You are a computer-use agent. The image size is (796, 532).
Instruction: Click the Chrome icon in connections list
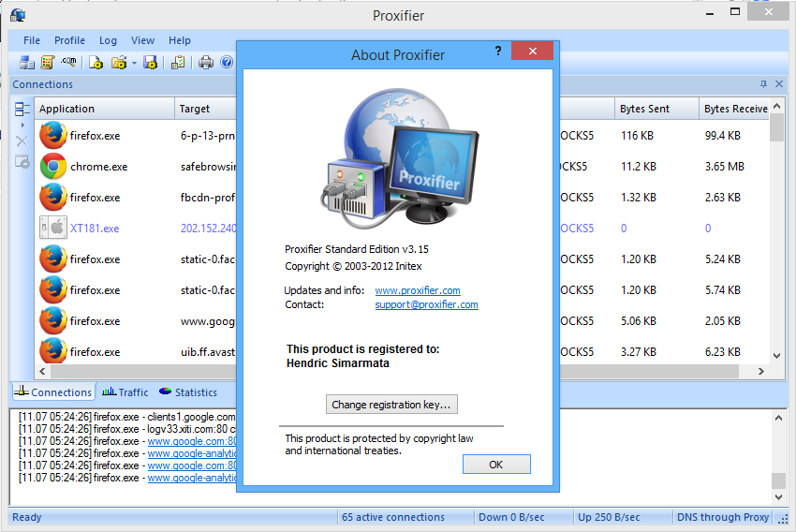point(53,166)
